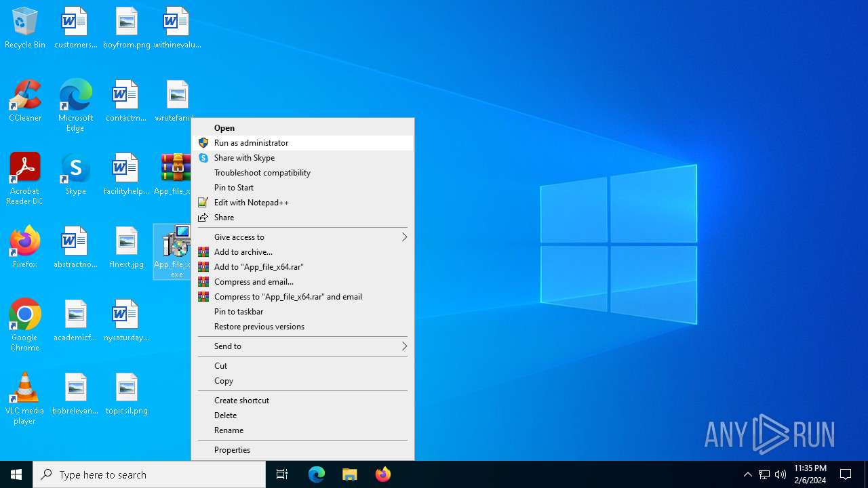Choose Properties in the context menu

click(x=302, y=450)
